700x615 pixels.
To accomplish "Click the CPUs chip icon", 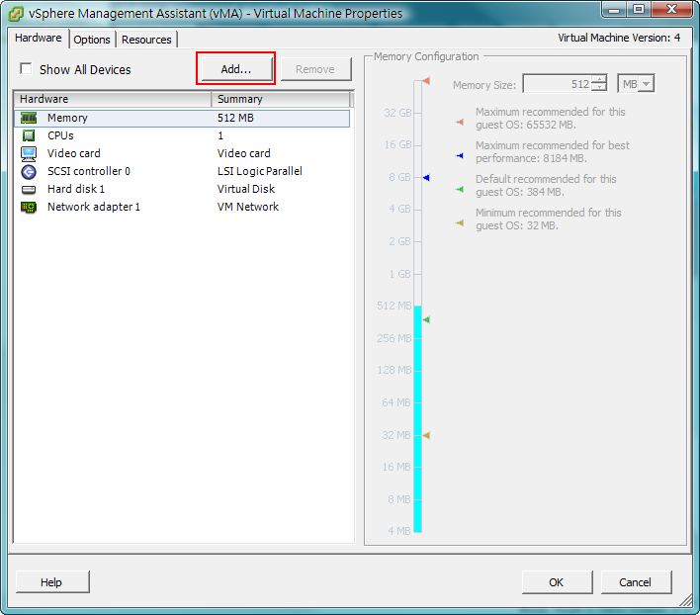I will click(29, 135).
